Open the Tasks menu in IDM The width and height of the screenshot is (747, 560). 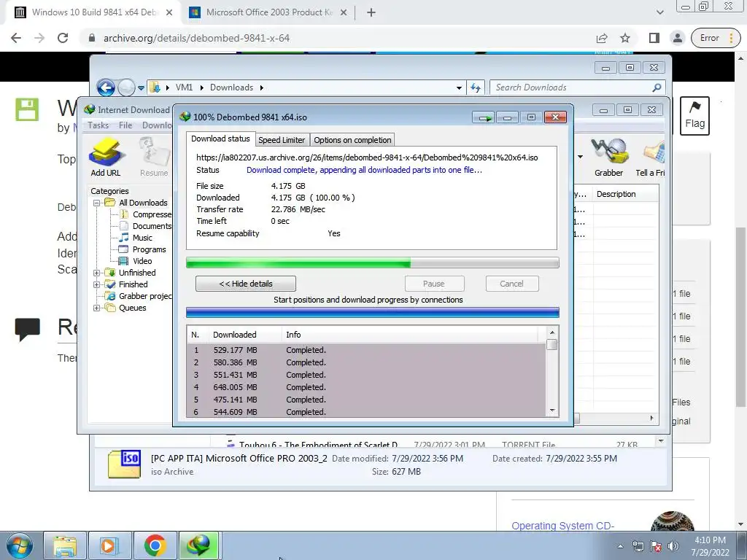pyautogui.click(x=98, y=125)
